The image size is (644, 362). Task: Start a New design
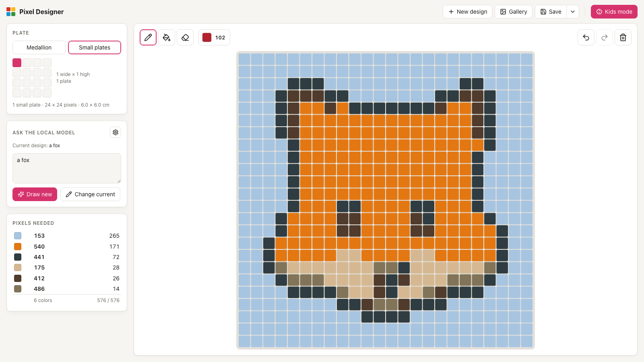468,12
